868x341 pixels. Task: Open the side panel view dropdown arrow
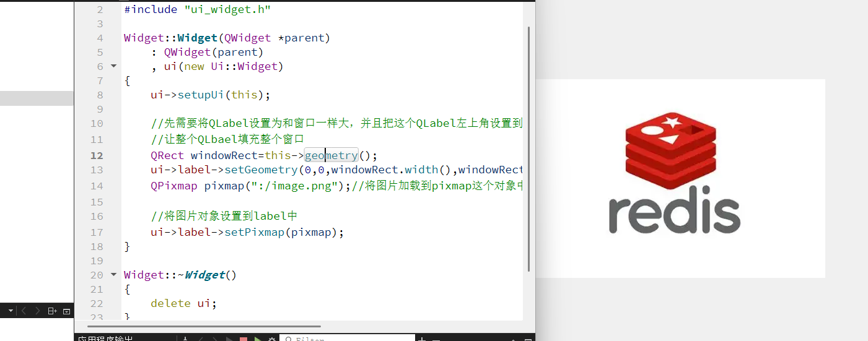11,311
